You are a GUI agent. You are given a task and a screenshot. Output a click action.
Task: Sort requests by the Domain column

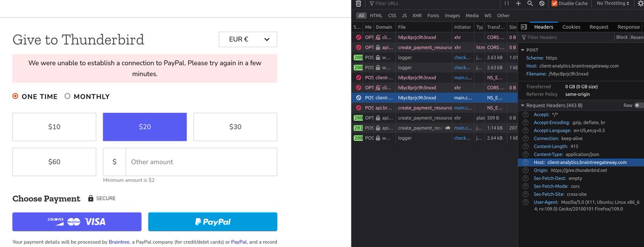(x=384, y=27)
